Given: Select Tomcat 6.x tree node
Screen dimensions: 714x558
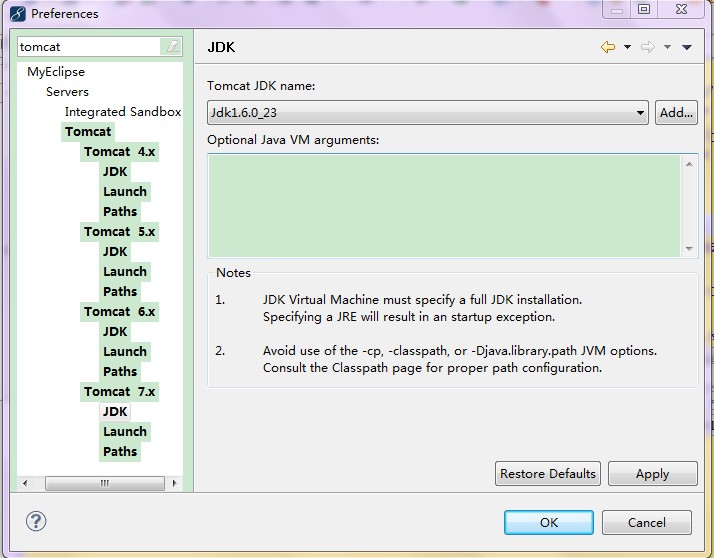Looking at the screenshot, I should (x=119, y=312).
